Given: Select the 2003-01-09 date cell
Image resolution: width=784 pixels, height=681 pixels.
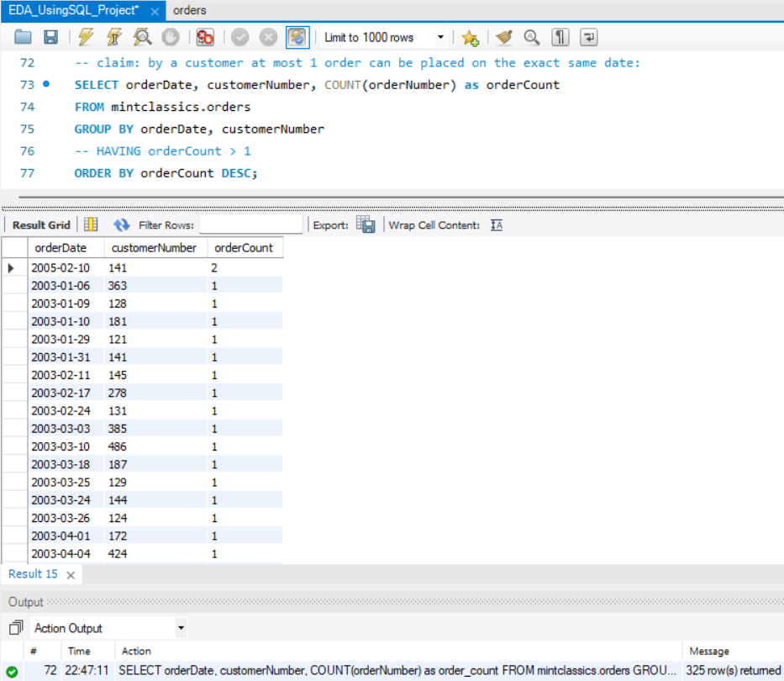Looking at the screenshot, I should point(61,304).
